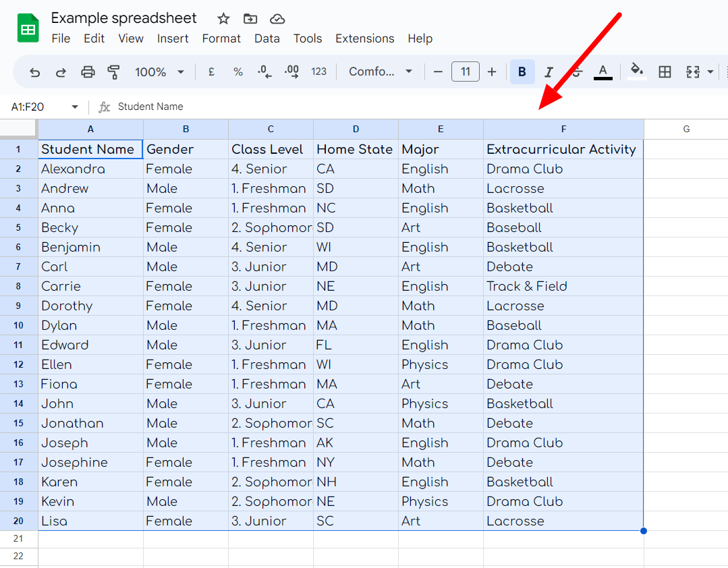Open the fill color bucket picker
This screenshot has width=728, height=568.
[x=636, y=72]
